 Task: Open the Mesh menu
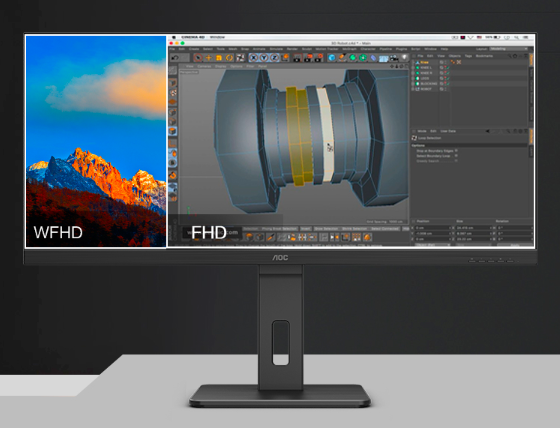(x=232, y=49)
